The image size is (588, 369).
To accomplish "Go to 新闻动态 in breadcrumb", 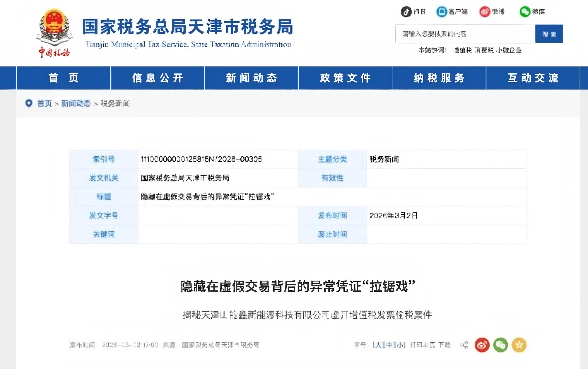I will pos(76,104).
